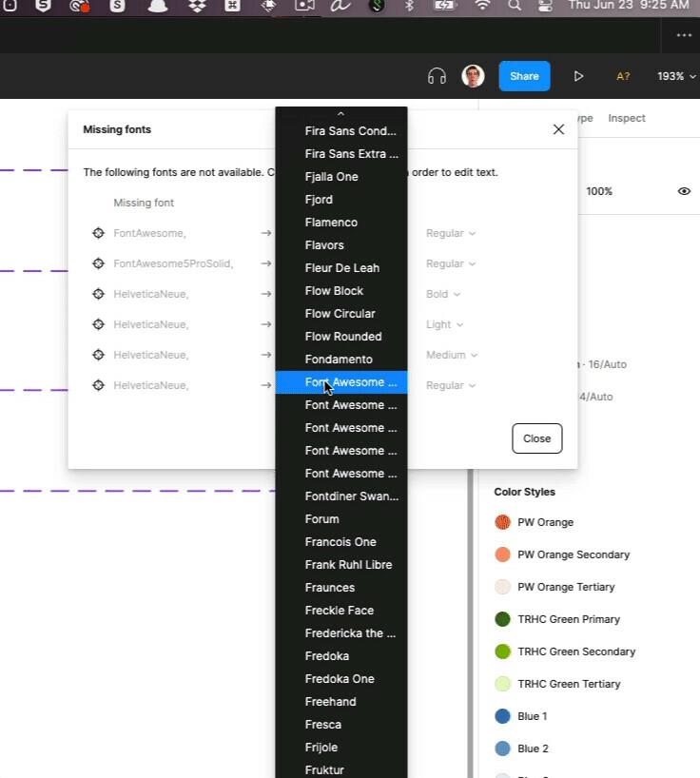Select PW Orange Tertiary color style
Viewport: 700px width, 778px height.
point(554,587)
